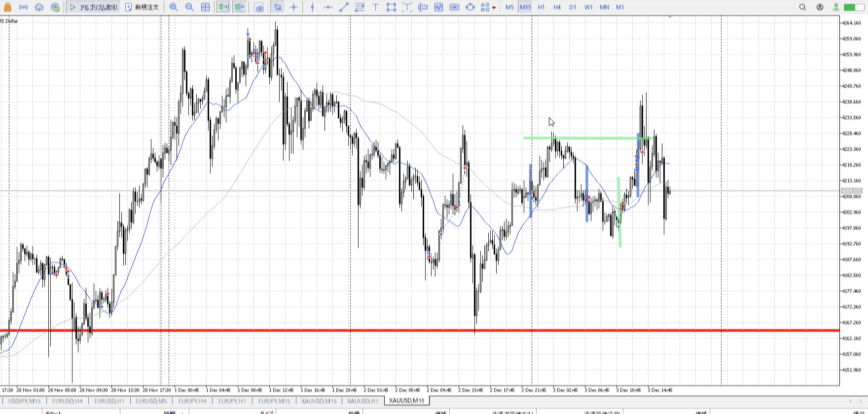Toggle chart auto-scroll to latest bar

[x=224, y=7]
